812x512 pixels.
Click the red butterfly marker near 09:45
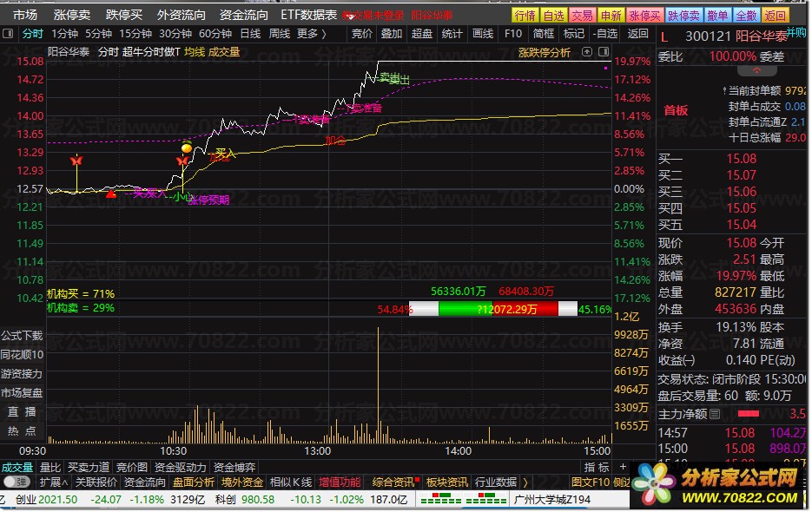click(76, 161)
